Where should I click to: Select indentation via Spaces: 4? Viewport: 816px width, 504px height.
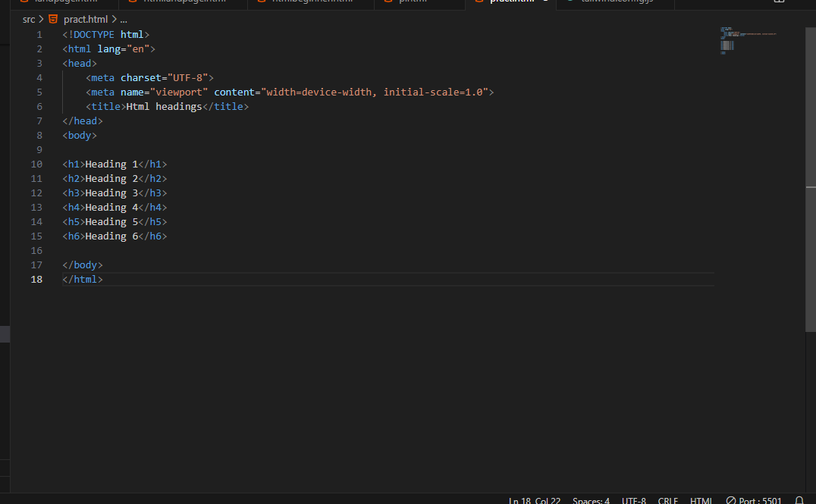[x=591, y=500]
